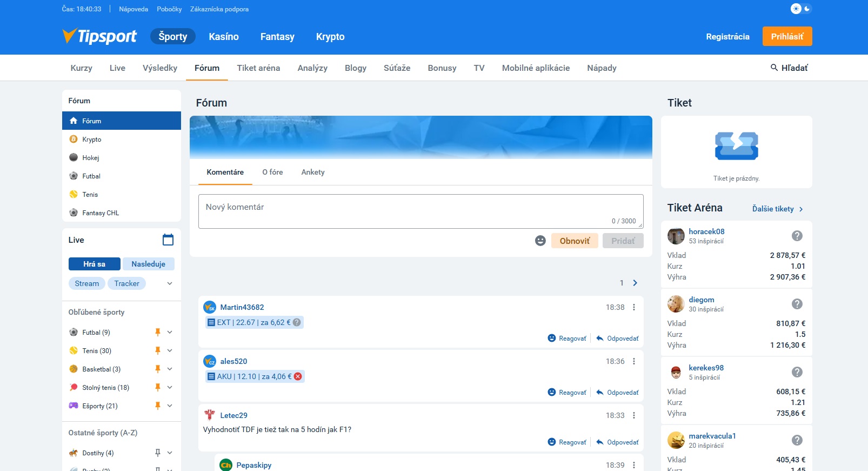This screenshot has width=868, height=471.
Task: Click the Pridať button
Action: tap(623, 241)
